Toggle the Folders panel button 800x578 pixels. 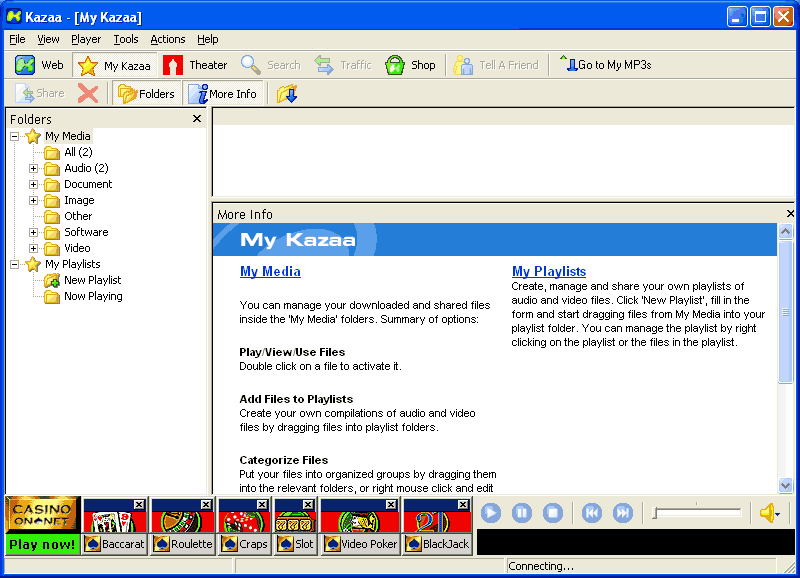[146, 94]
